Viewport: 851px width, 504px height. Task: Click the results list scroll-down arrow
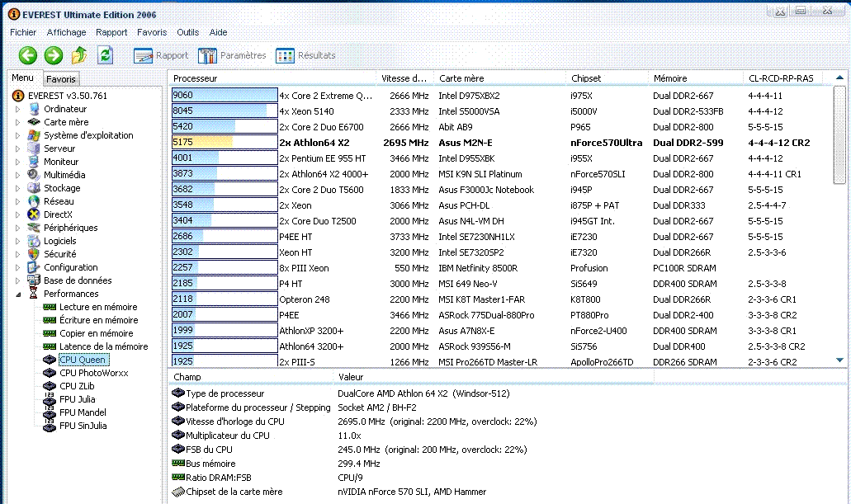[x=839, y=360]
